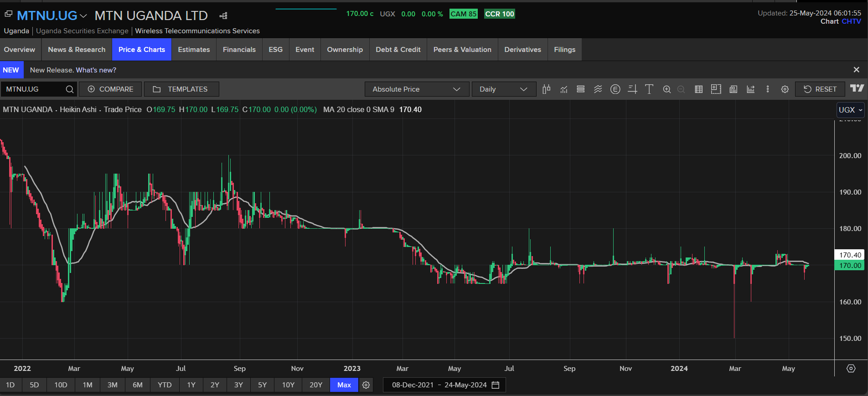Click the CAM 85 badge
Viewport: 868px width, 396px height.
click(x=463, y=14)
